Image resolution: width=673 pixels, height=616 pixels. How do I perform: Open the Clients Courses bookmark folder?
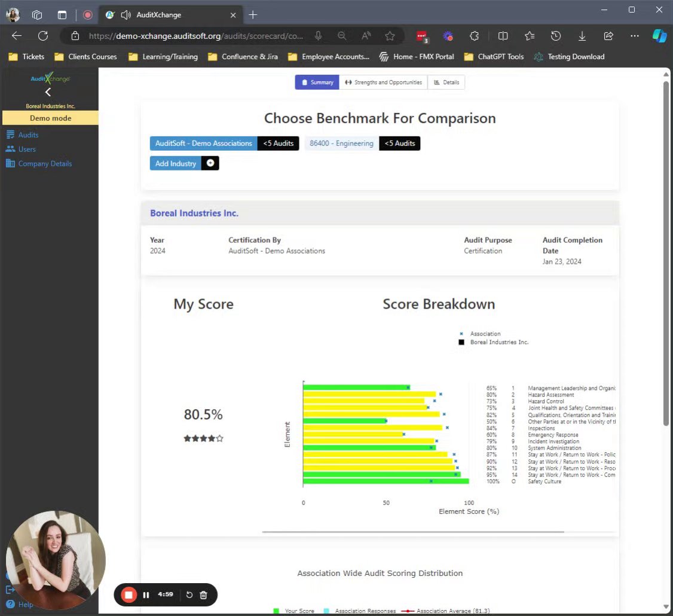point(86,57)
